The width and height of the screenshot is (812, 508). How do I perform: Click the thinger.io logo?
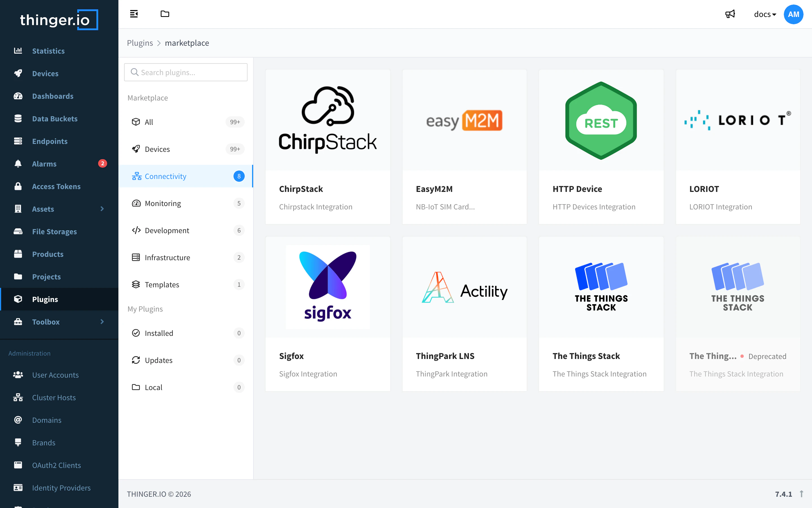(x=59, y=20)
